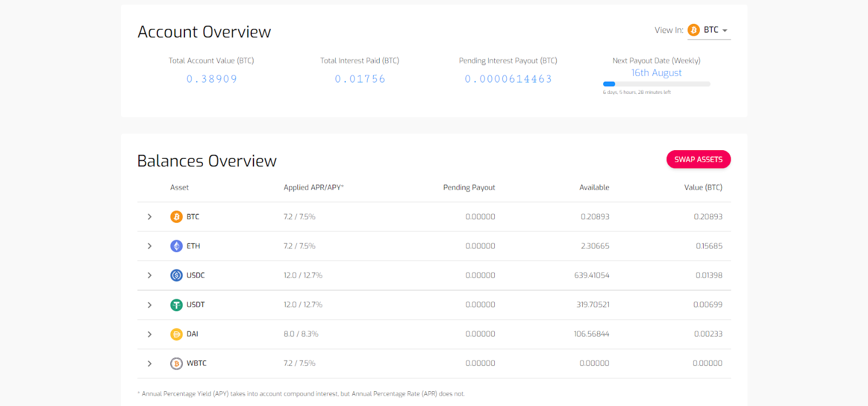The height and width of the screenshot is (406, 868).
Task: Expand the WBTC asset row chevron
Action: point(150,364)
